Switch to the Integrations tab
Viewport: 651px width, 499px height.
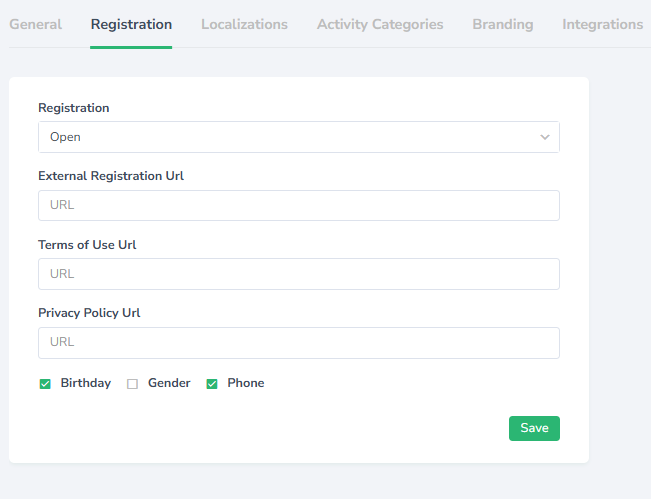click(x=602, y=24)
